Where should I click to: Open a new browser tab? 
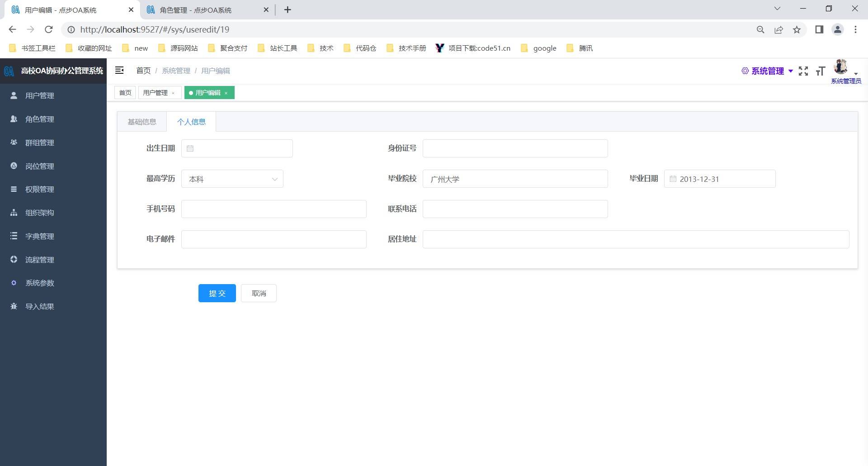point(288,10)
